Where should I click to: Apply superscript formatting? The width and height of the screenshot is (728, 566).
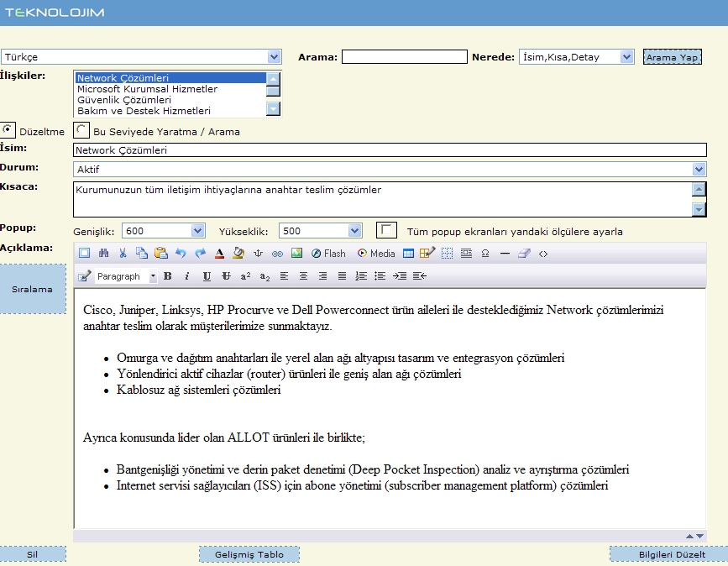tap(246, 276)
